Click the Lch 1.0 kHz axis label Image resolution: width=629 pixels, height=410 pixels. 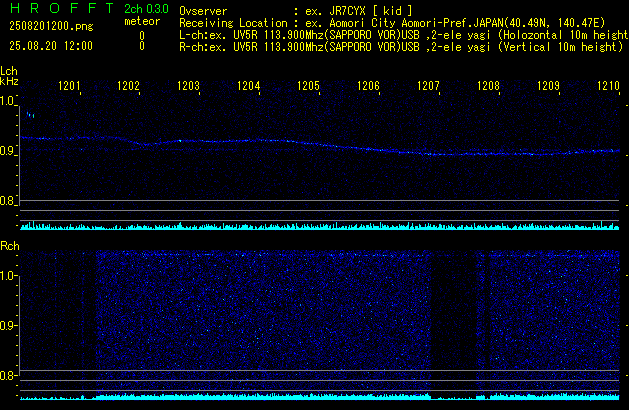coord(7,101)
